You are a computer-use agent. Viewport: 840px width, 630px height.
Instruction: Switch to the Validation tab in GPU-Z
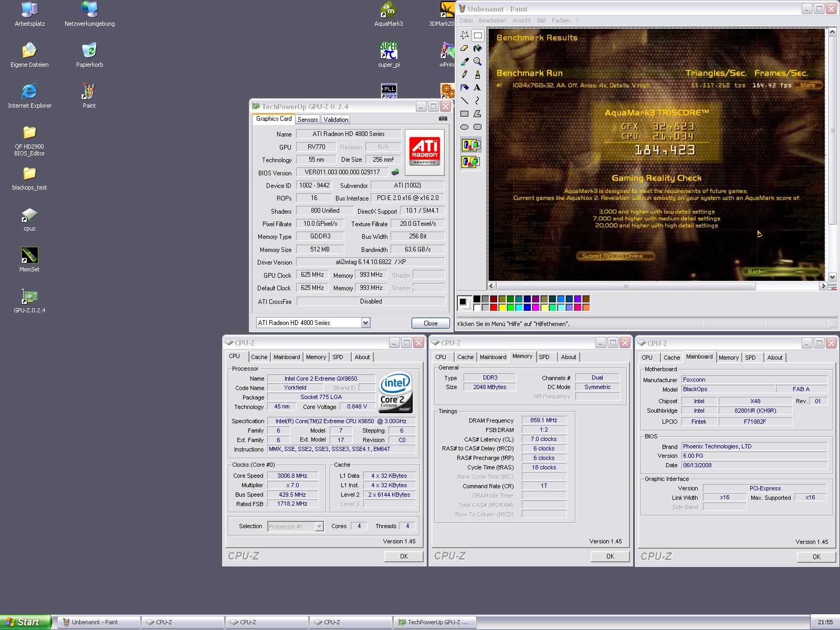coord(336,120)
